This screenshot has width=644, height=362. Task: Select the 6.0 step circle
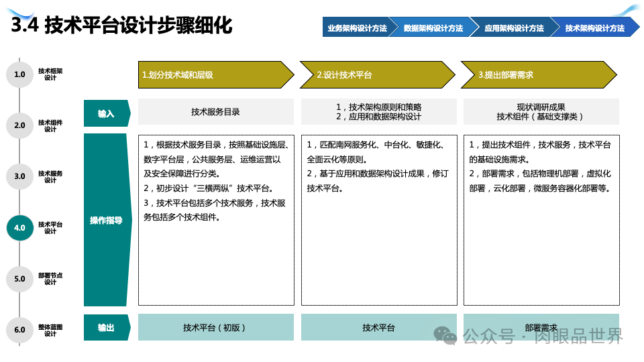pyautogui.click(x=19, y=330)
